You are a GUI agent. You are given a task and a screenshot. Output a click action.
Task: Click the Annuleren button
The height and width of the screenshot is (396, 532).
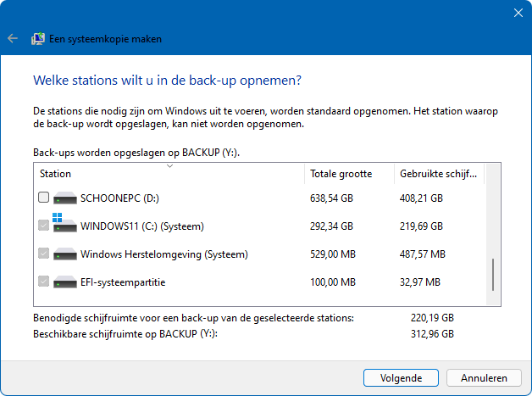coord(484,378)
